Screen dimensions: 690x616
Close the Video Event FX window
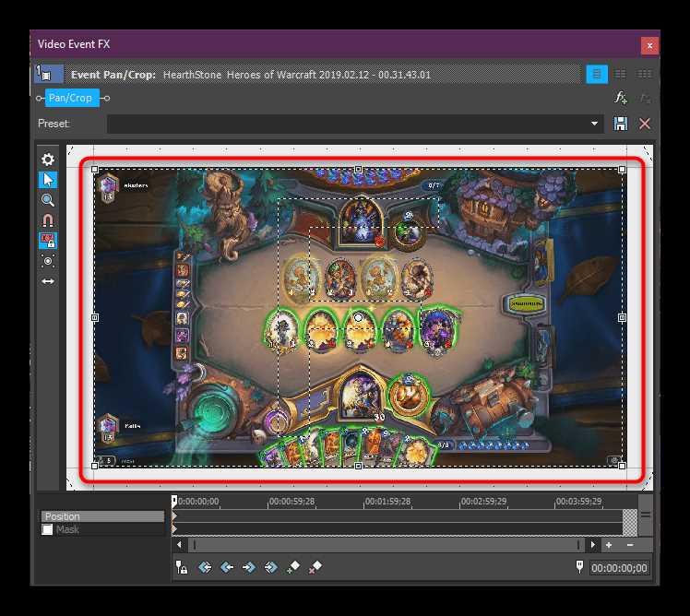649,45
